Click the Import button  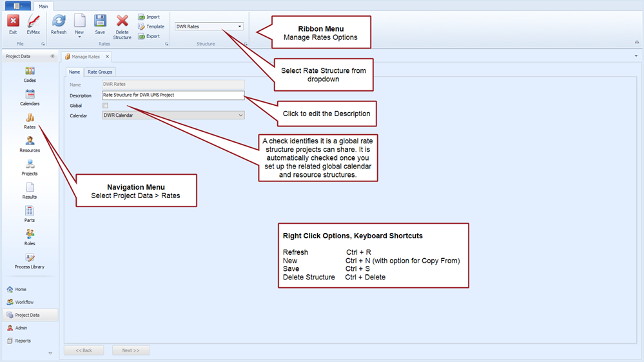click(149, 17)
